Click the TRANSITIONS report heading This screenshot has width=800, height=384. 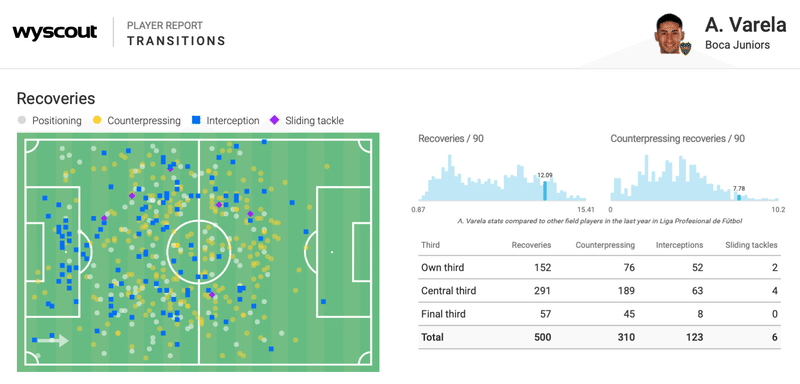176,41
